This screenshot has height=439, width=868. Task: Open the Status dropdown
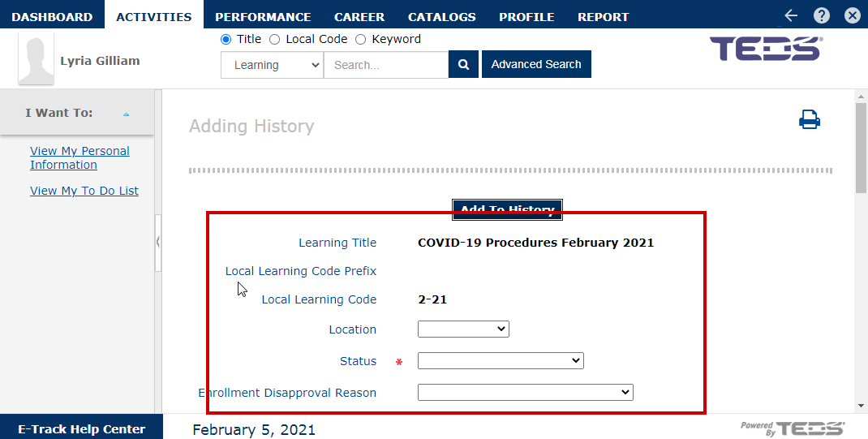point(501,361)
